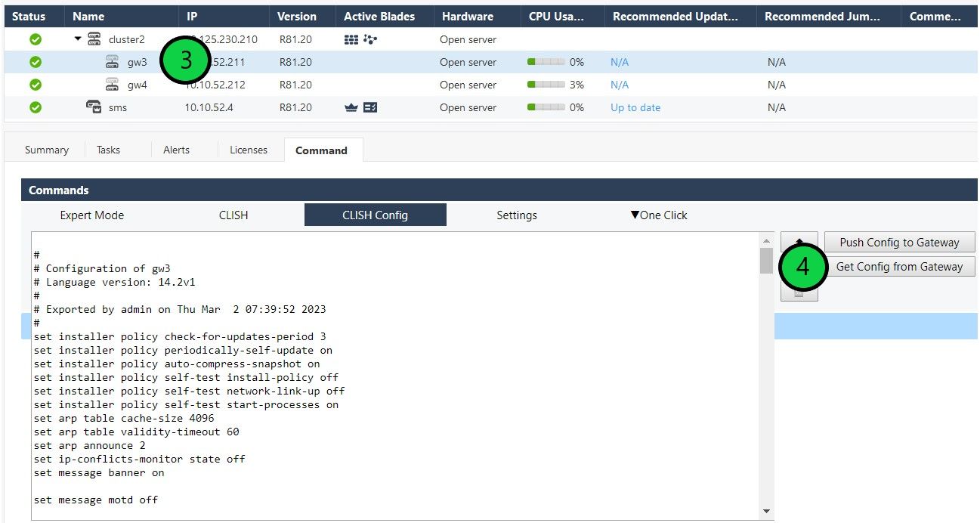Collapse the cluster2 tree node
The height and width of the screenshot is (523, 980).
point(78,39)
